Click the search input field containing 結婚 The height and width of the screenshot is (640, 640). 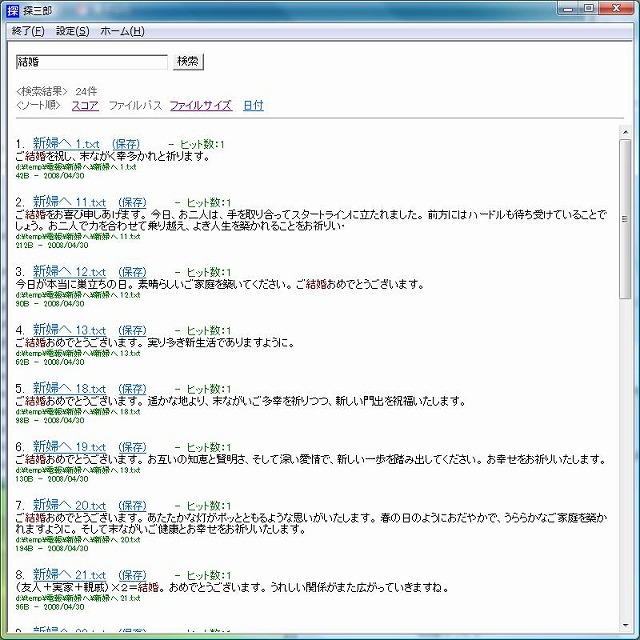point(92,62)
